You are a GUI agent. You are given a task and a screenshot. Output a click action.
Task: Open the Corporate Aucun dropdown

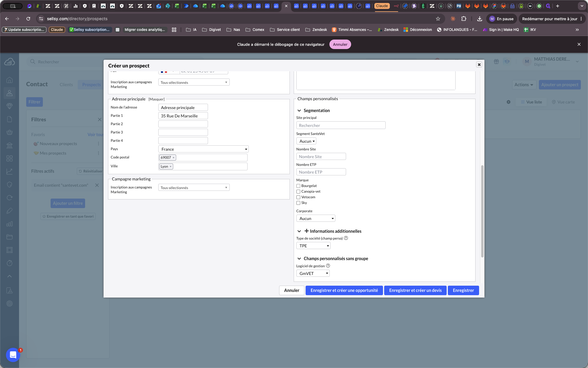(316, 218)
